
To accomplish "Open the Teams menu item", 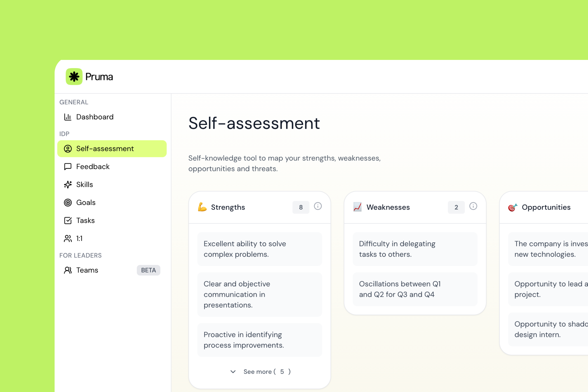I will click(x=87, y=270).
